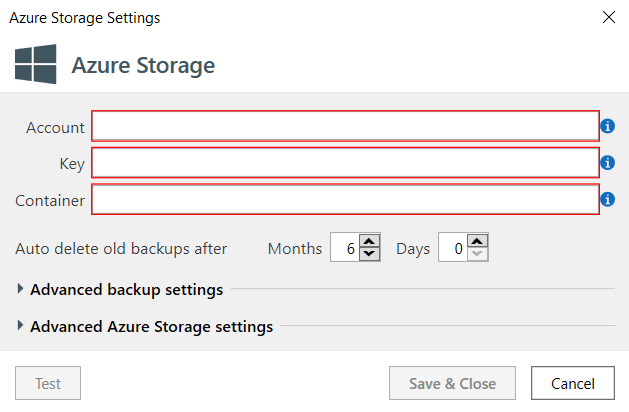Click the Azure Storage Windows logo
The width and height of the screenshot is (629, 412).
point(36,64)
